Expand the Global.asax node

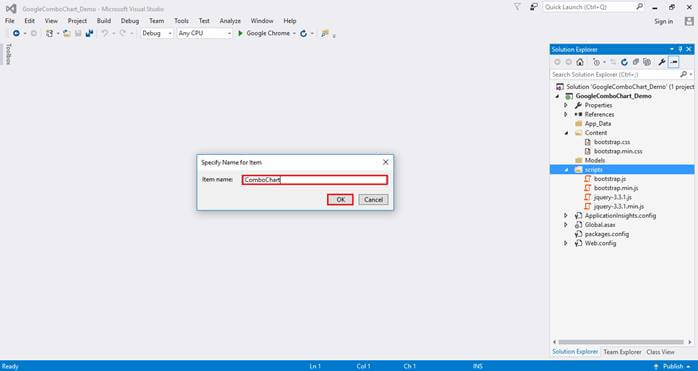pos(566,225)
